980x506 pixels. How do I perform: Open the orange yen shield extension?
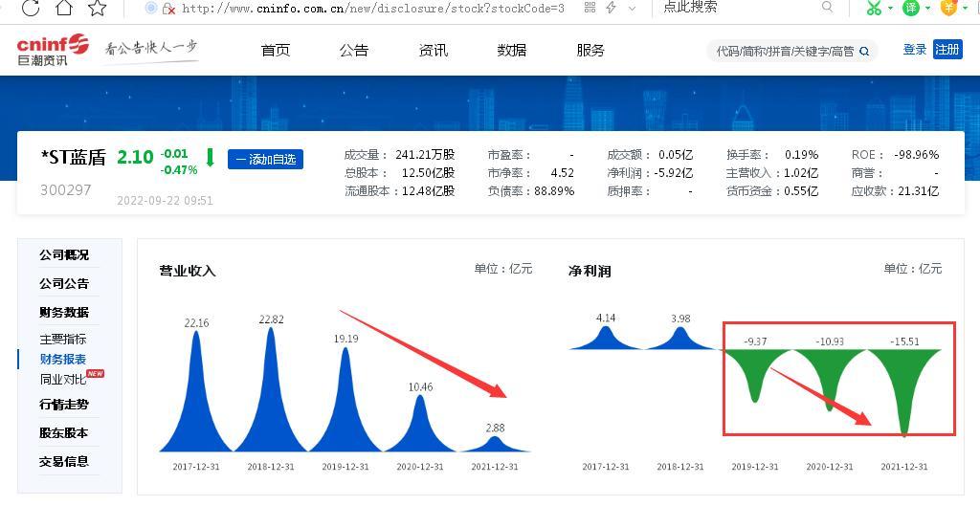click(x=948, y=8)
